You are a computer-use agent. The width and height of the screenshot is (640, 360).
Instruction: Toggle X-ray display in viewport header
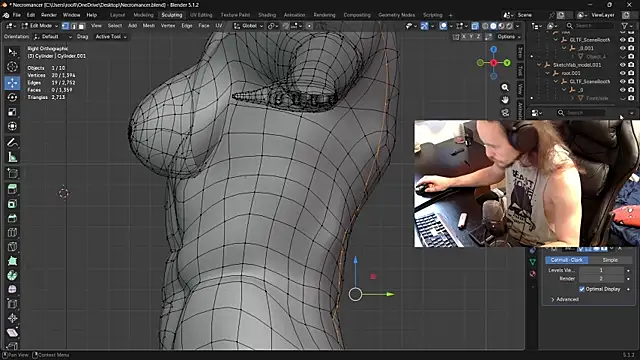[475, 26]
